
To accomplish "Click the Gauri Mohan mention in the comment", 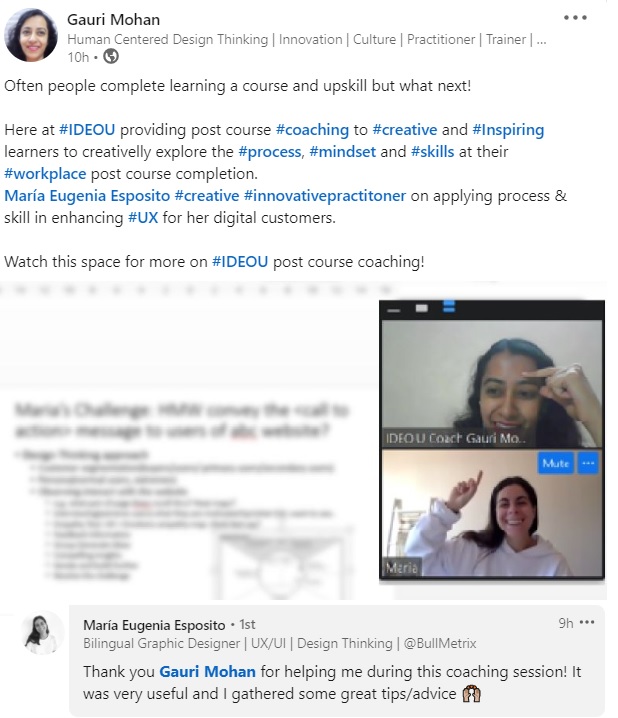I will 207,672.
